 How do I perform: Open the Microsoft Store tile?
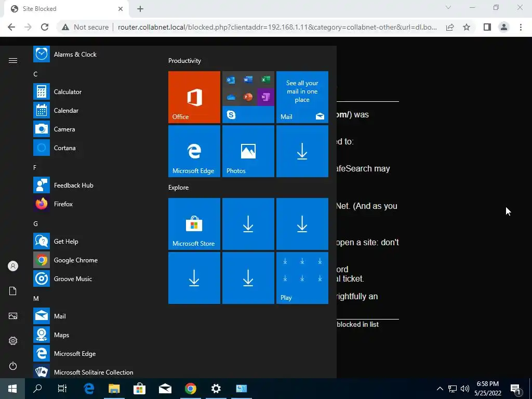194,224
